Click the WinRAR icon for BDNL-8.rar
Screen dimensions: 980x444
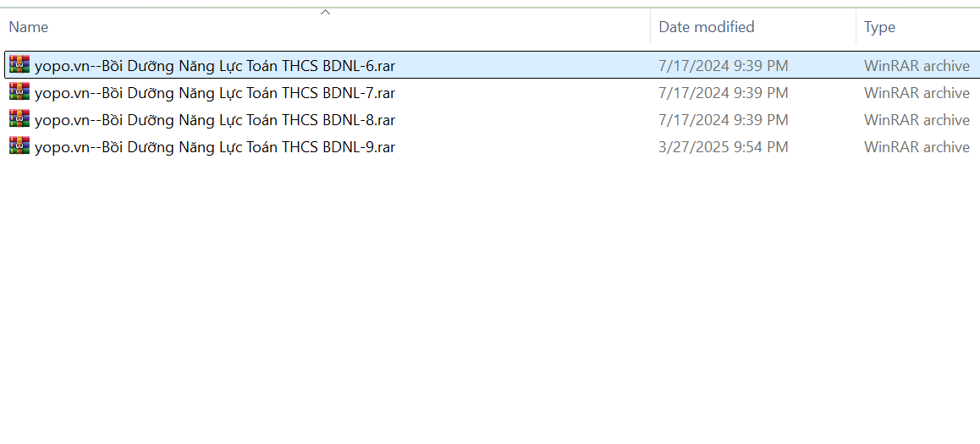point(19,119)
